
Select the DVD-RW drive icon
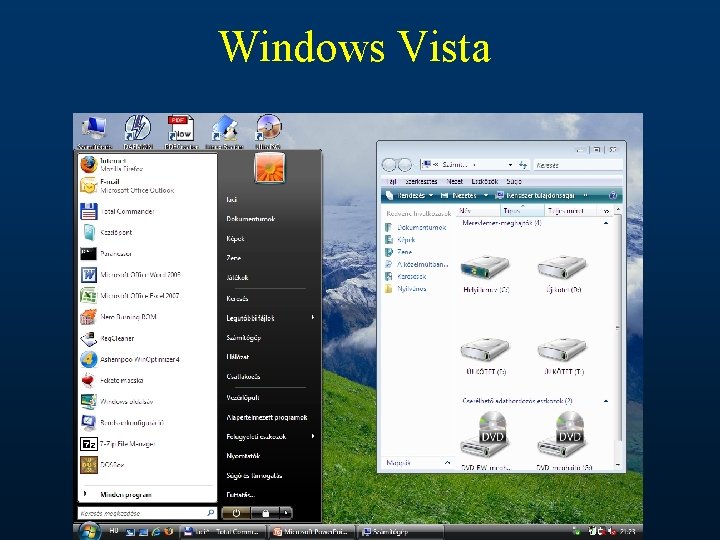(x=486, y=440)
